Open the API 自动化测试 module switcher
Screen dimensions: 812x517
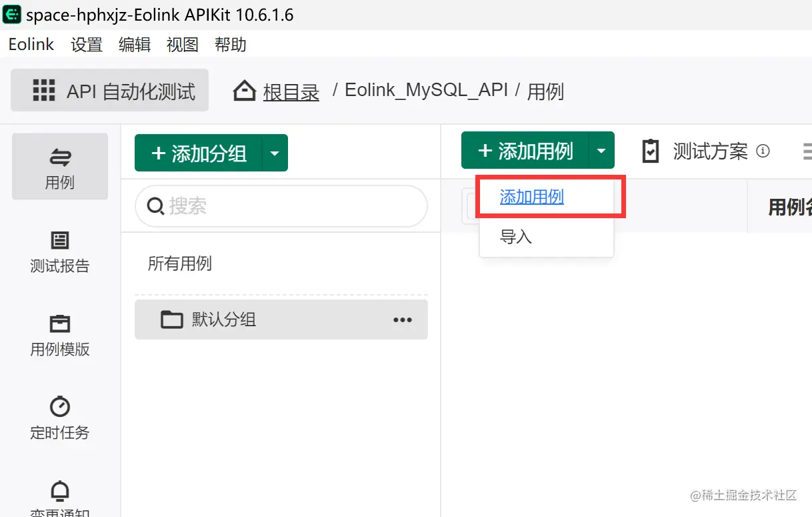pyautogui.click(x=109, y=90)
